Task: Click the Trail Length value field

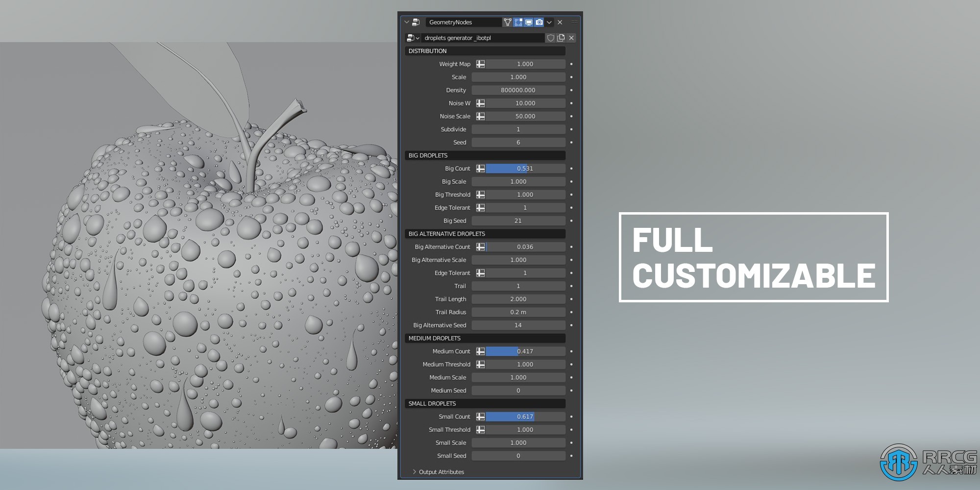Action: click(518, 299)
